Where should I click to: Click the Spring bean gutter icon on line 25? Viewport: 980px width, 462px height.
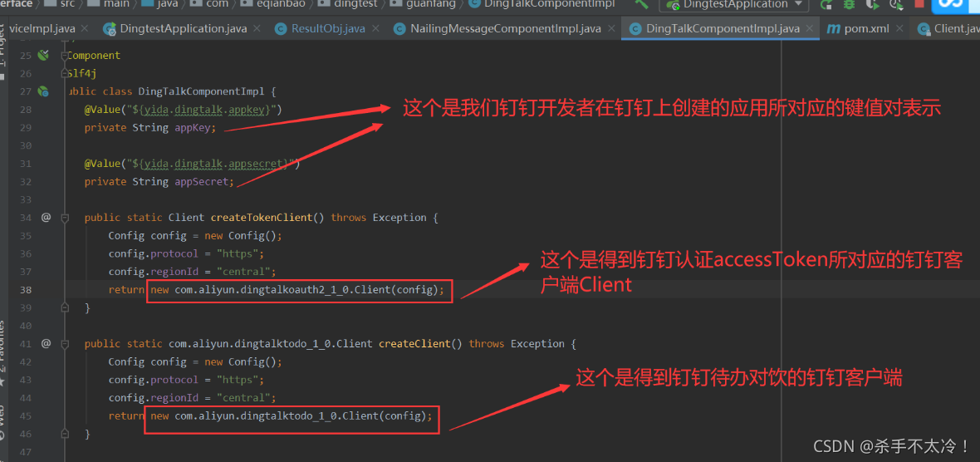pos(43,55)
